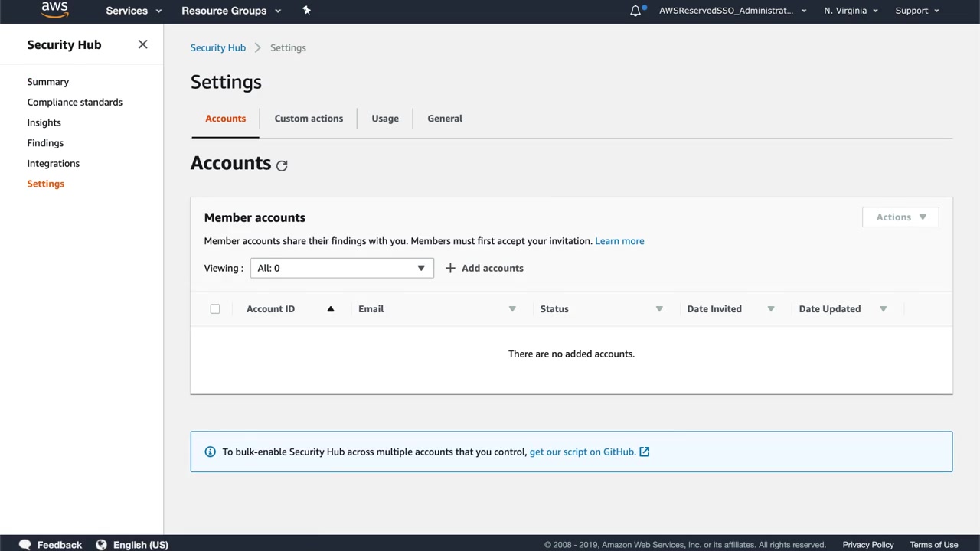Viewport: 980px width, 551px height.
Task: Click the Feedback speech bubble icon
Action: click(x=24, y=545)
